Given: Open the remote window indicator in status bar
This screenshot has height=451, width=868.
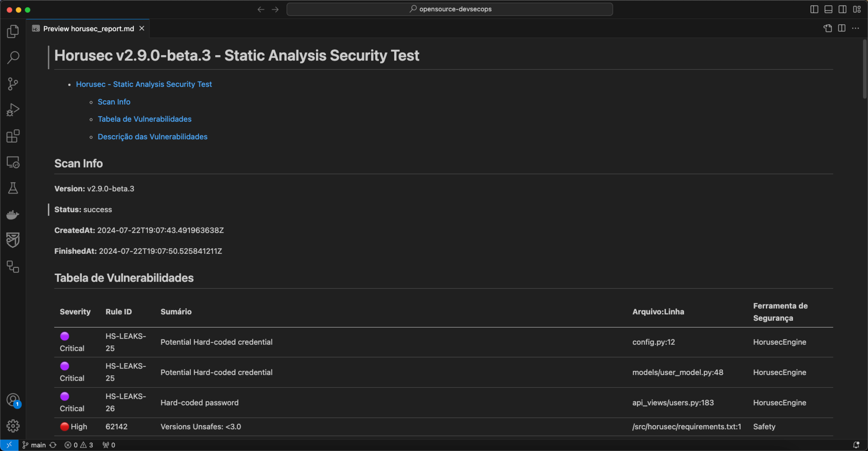Looking at the screenshot, I should (x=9, y=445).
